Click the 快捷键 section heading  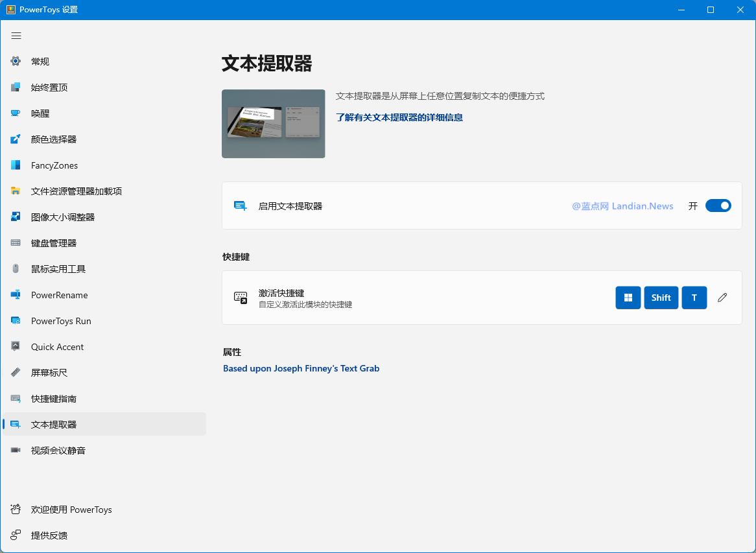pos(236,257)
